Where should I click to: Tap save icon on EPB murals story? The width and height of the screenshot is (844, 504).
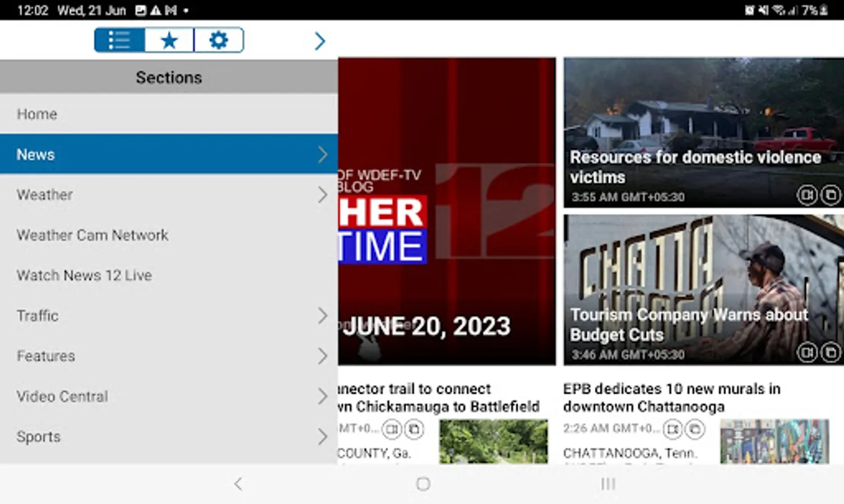tap(695, 430)
